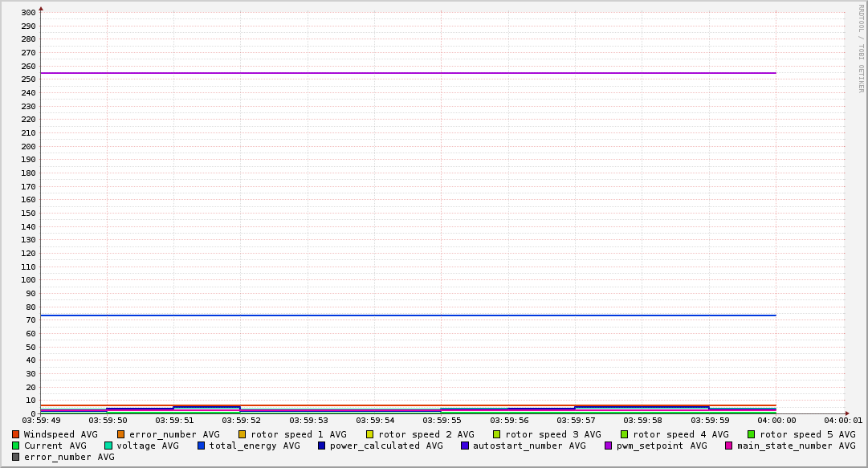Select the autostart_number AVG legend swatch
The height and width of the screenshot is (468, 868).
pos(465,446)
